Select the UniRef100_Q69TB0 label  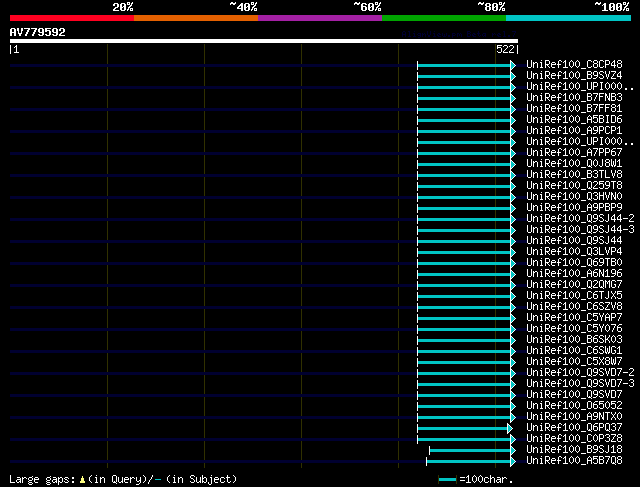(x=574, y=262)
